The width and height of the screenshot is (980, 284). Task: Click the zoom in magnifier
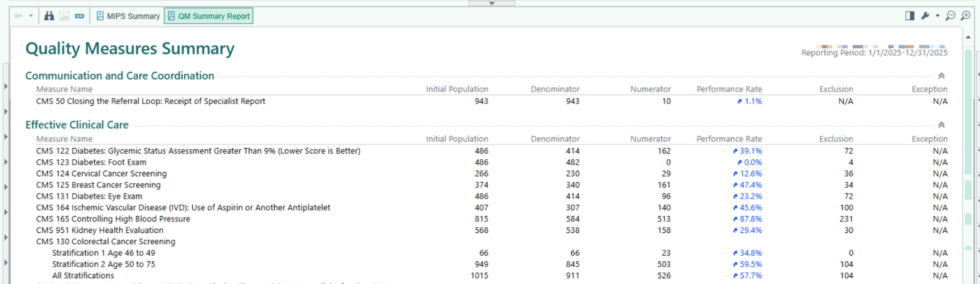(966, 16)
